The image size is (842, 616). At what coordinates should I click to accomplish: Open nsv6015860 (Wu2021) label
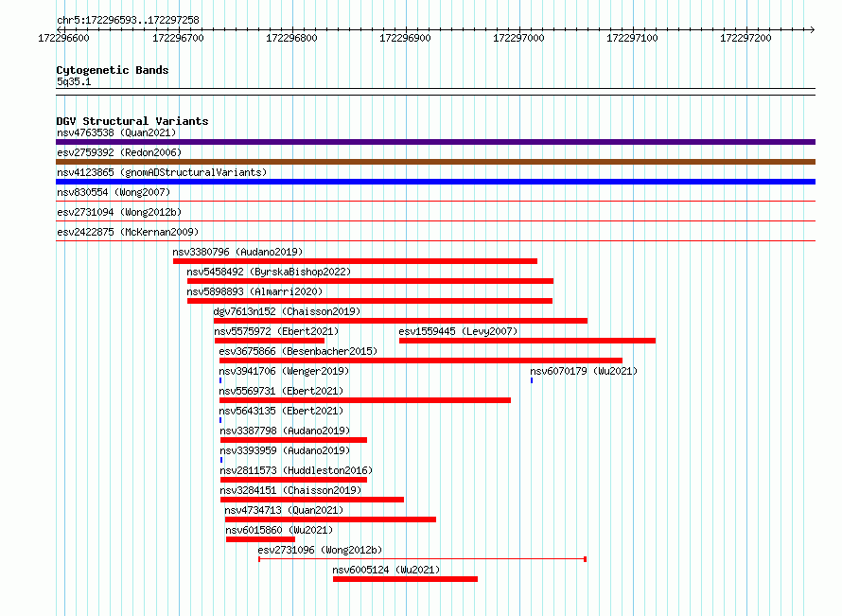coord(279,530)
